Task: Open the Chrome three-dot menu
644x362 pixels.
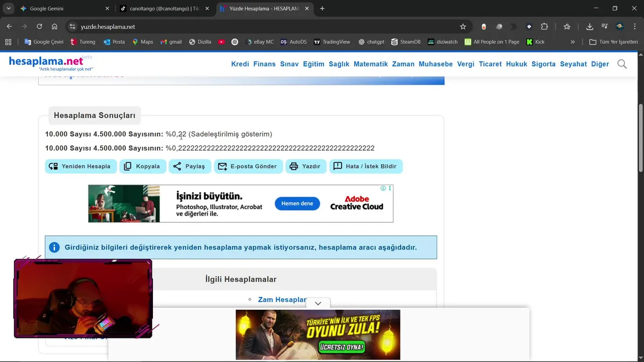Action: click(634, 27)
